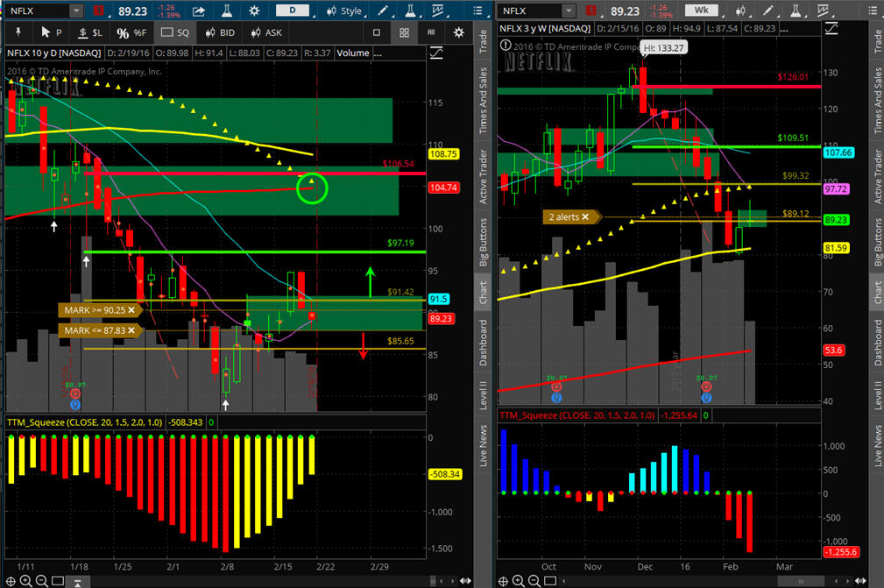Screen dimensions: 884x588
Task: Click the Volume label in left header
Action: pyautogui.click(x=353, y=53)
